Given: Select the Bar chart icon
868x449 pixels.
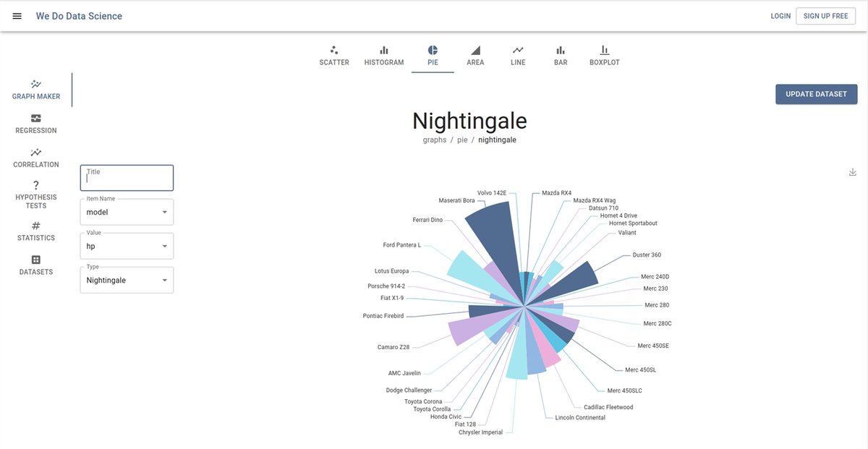Looking at the screenshot, I should point(561,51).
